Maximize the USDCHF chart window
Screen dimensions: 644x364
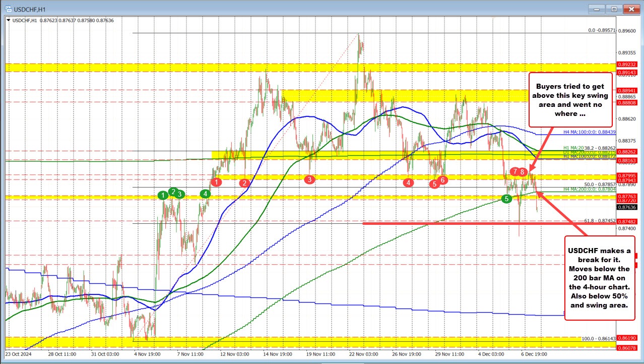[x=614, y=9]
